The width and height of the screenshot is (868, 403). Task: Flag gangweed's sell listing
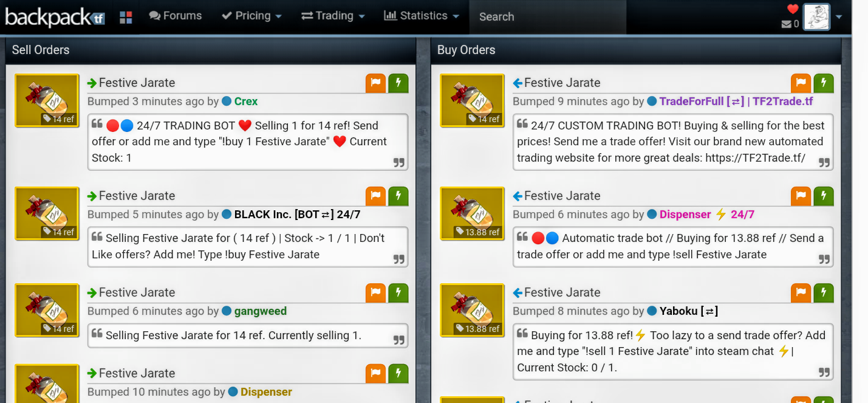tap(376, 293)
